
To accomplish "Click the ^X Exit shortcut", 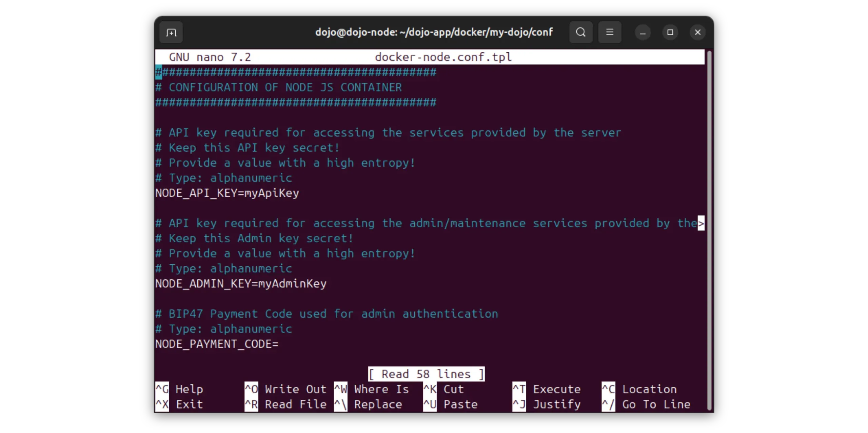I will [179, 404].
